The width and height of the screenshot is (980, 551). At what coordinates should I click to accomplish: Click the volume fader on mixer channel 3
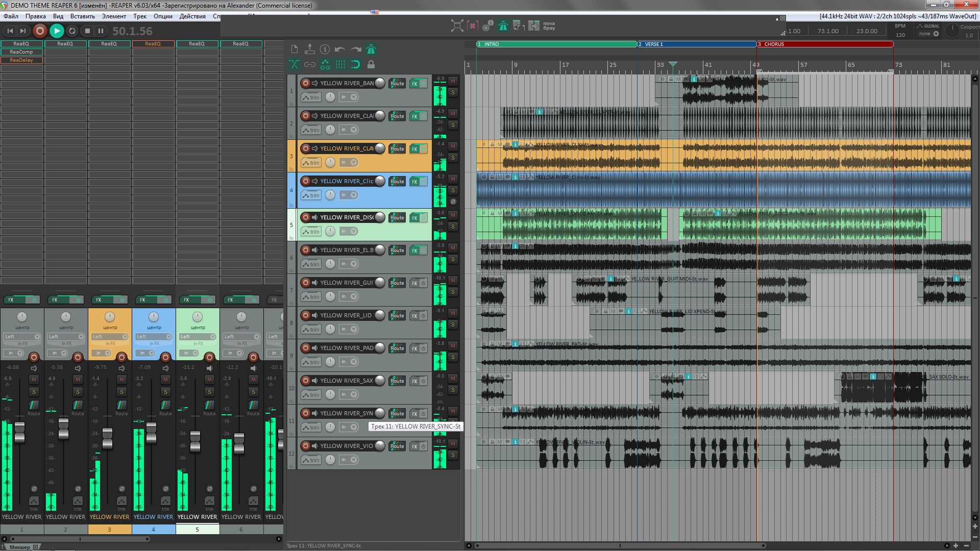click(x=107, y=438)
